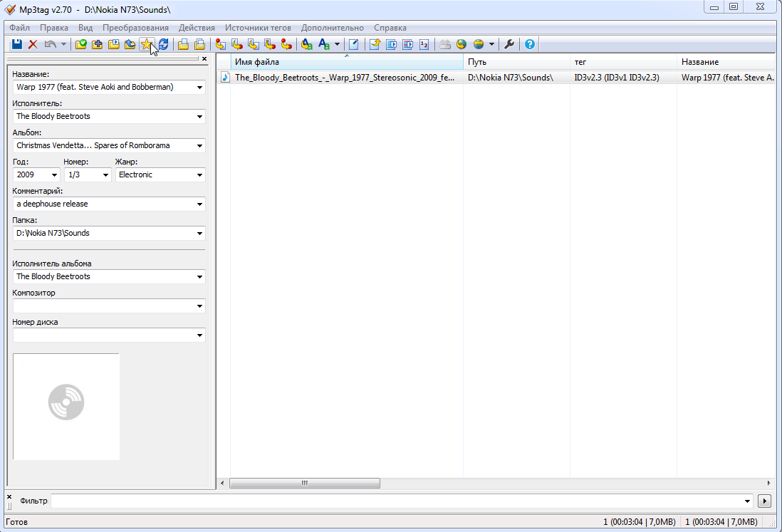Expand the Комментарий field dropdown
The width and height of the screenshot is (782, 532).
point(199,204)
